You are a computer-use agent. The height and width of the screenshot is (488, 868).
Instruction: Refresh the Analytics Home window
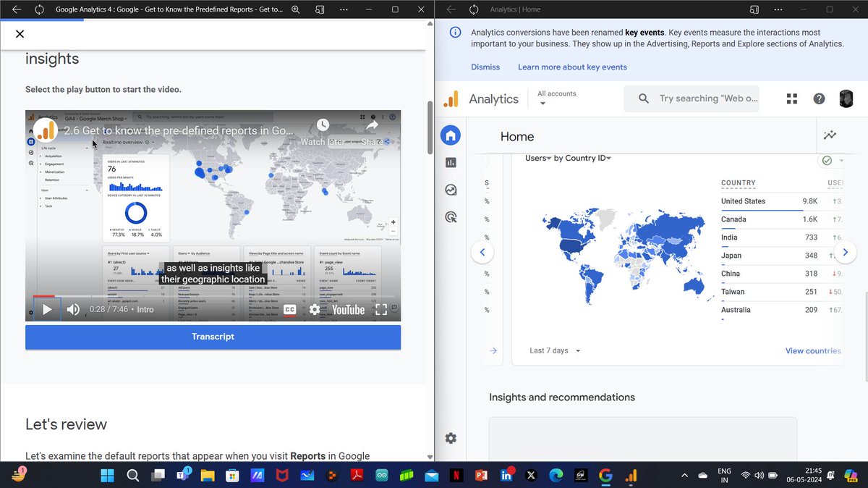474,9
